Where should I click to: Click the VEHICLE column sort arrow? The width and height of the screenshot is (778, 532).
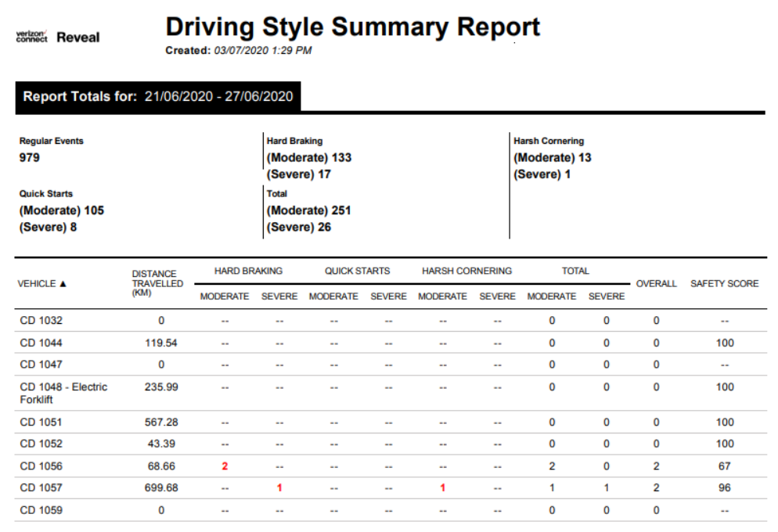63,283
